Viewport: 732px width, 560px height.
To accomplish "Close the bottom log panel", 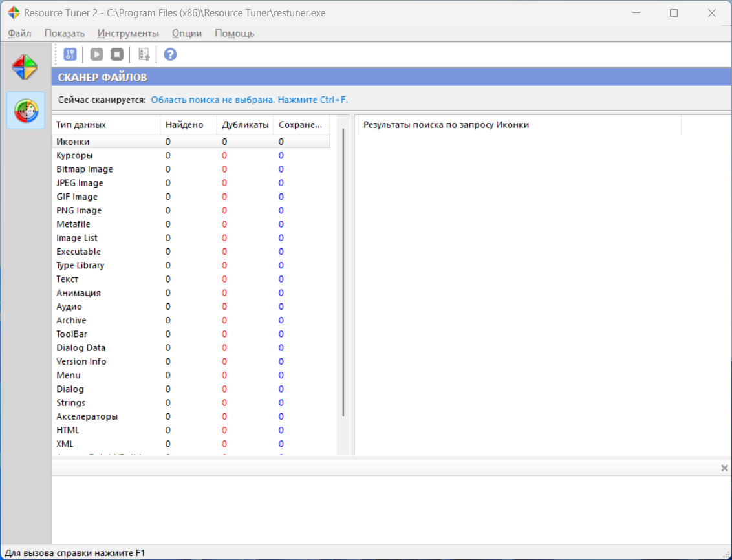I will tap(724, 468).
